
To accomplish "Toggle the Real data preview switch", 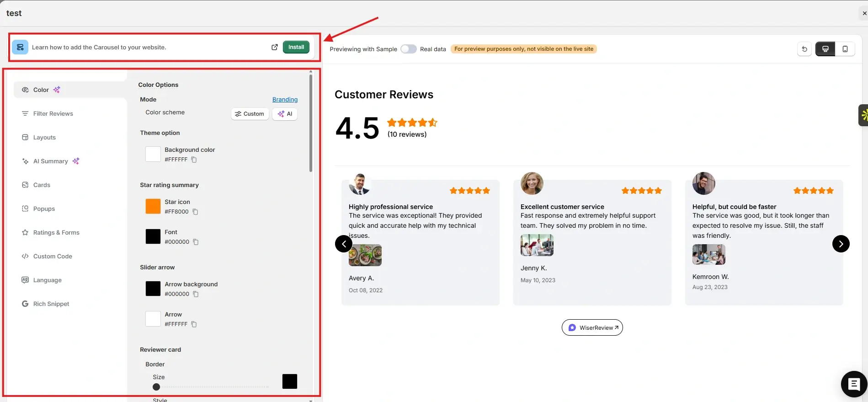I will click(408, 49).
